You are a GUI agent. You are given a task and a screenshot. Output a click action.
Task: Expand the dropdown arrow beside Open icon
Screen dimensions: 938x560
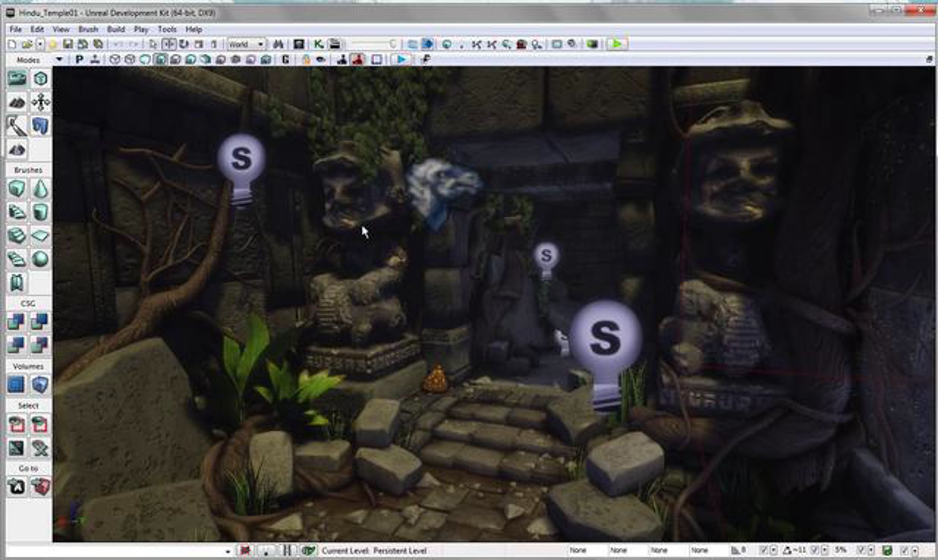tap(40, 44)
